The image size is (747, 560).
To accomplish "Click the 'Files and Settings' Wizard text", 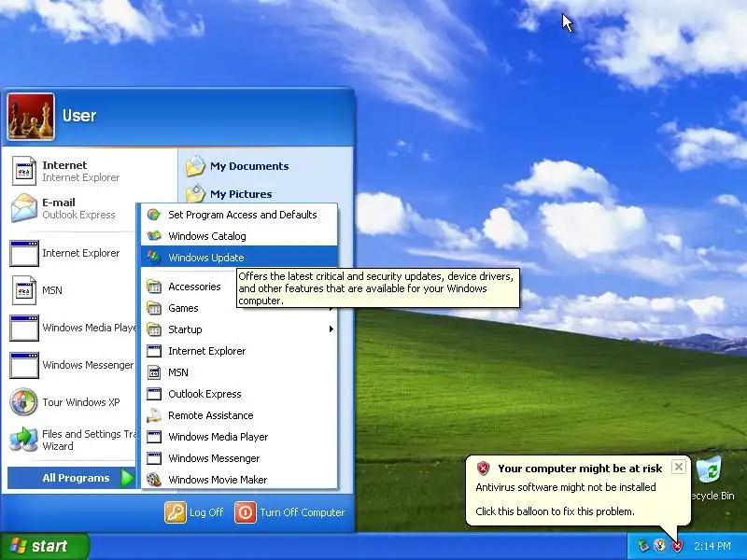I will (89, 440).
